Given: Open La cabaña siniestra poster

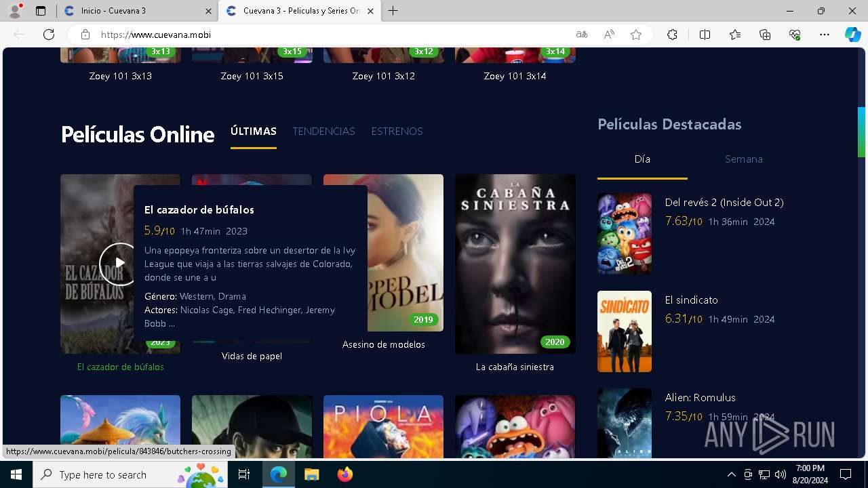Looking at the screenshot, I should click(x=515, y=264).
